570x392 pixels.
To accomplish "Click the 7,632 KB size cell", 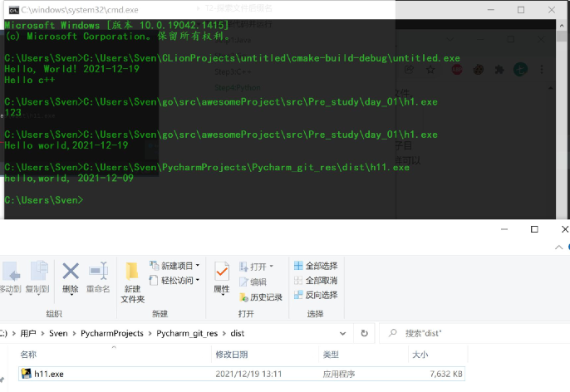I will [x=446, y=374].
